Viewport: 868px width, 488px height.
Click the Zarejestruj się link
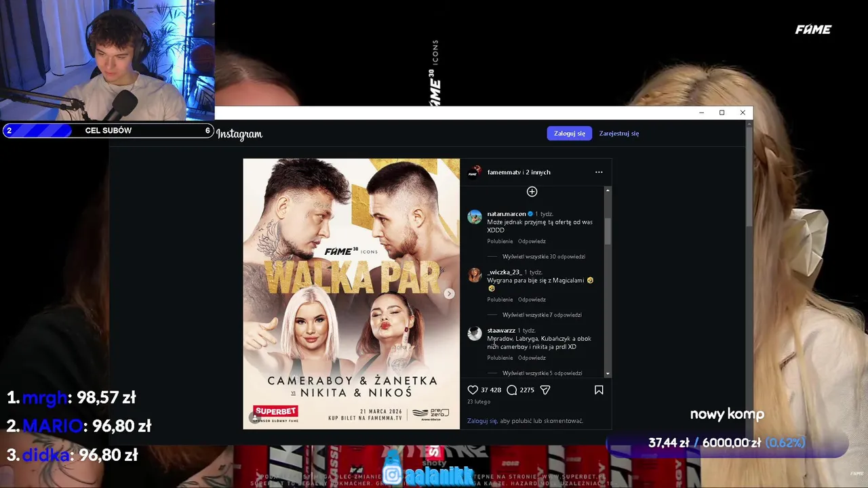(x=619, y=134)
